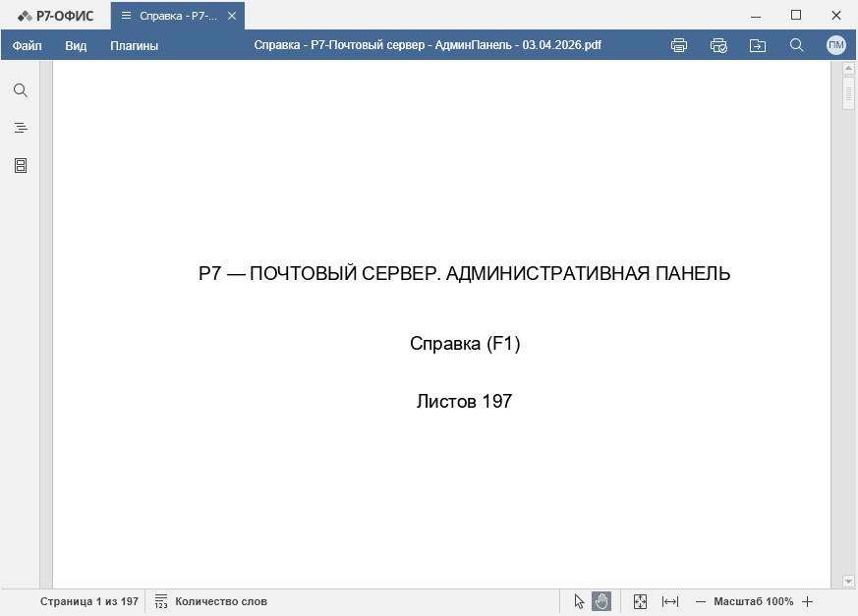Viewport: 858px width, 616px height.
Task: Zoom in with the plus button
Action: (x=807, y=602)
